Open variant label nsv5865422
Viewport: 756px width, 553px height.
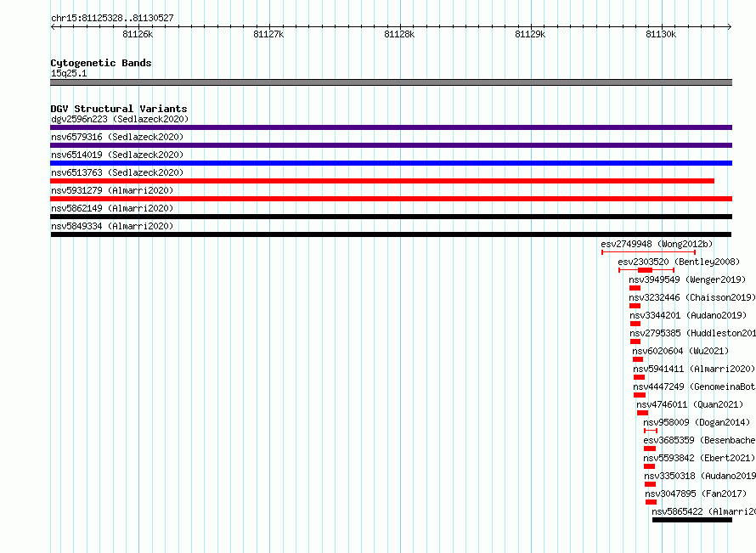704,511
